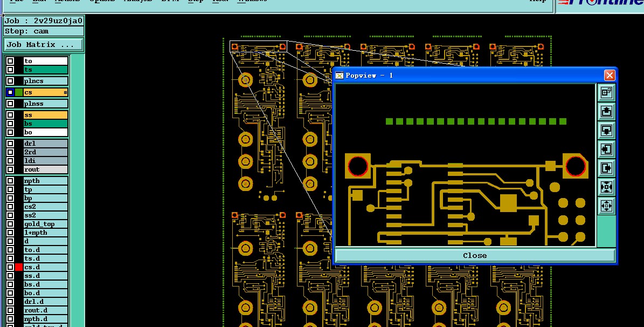Click the vertical strip beside the layer list
The image size is (644, 327).
77,189
